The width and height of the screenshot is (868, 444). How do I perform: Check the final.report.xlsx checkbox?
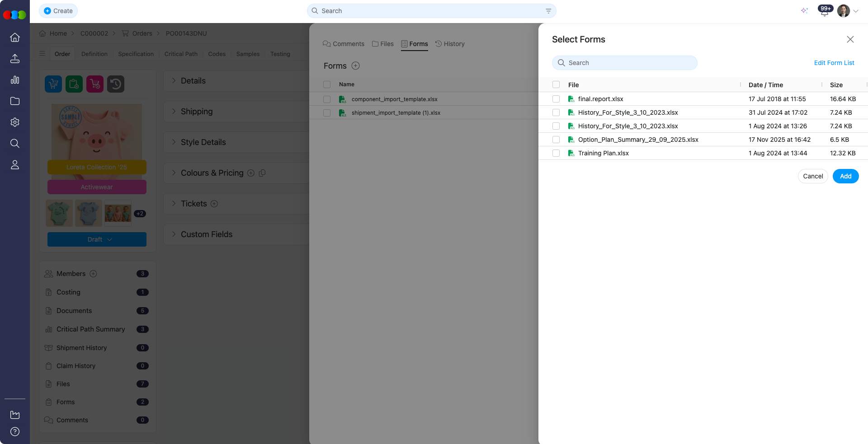point(556,99)
